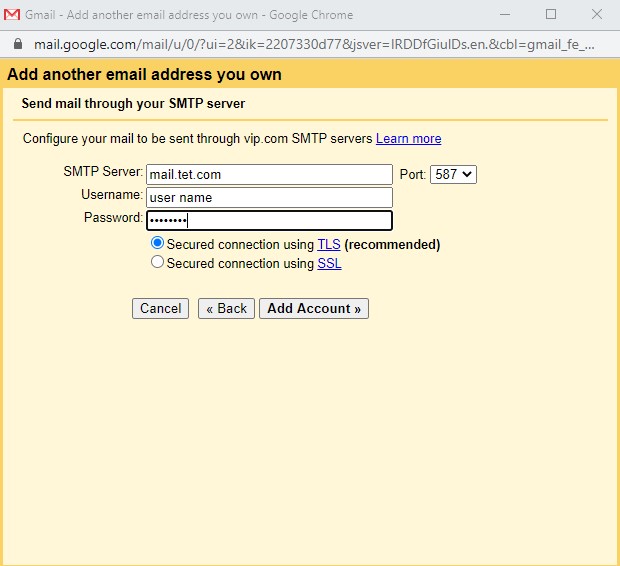The height and width of the screenshot is (566, 620).
Task: Go back with the « Back button
Action: click(x=226, y=309)
